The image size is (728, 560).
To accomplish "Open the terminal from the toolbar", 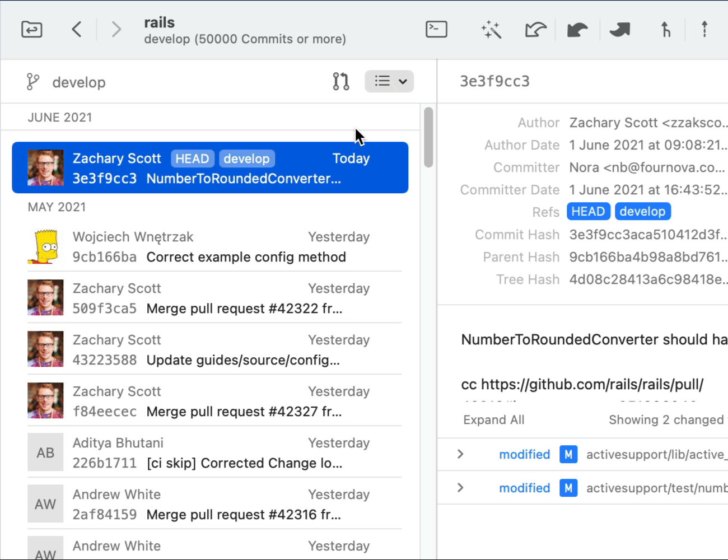I will tap(436, 29).
